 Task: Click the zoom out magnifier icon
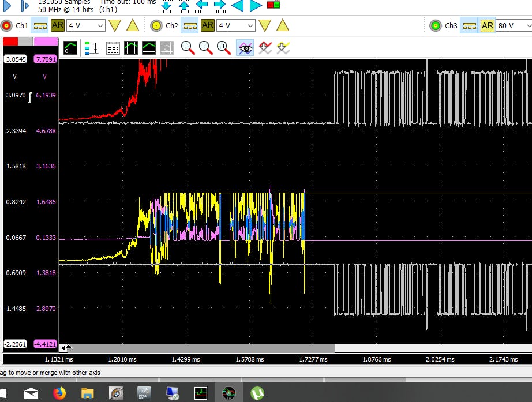(205, 48)
